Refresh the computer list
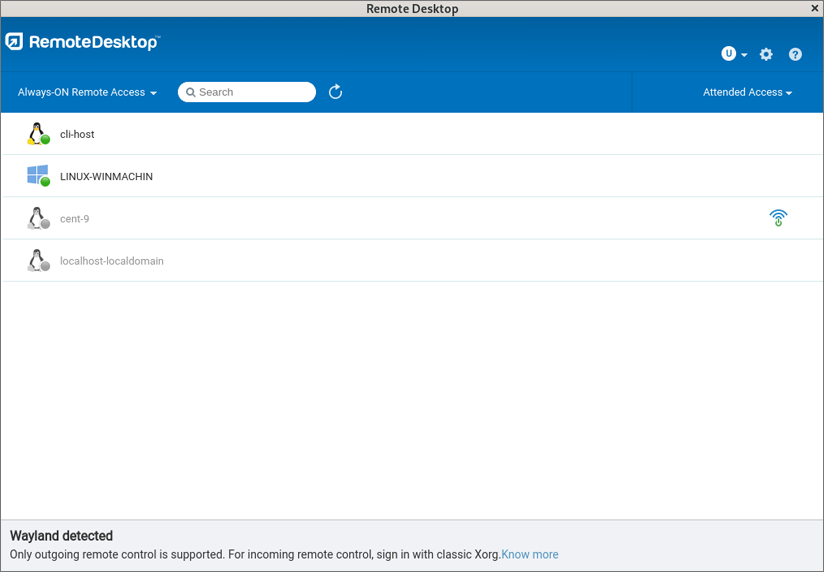 click(x=335, y=92)
